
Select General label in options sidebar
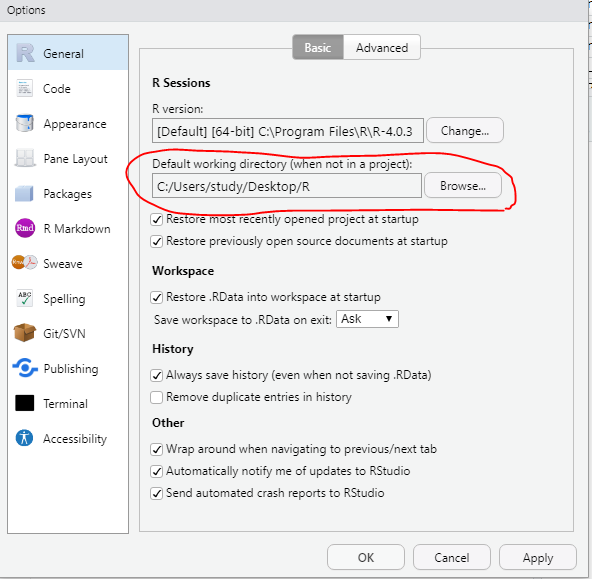pyautogui.click(x=63, y=54)
